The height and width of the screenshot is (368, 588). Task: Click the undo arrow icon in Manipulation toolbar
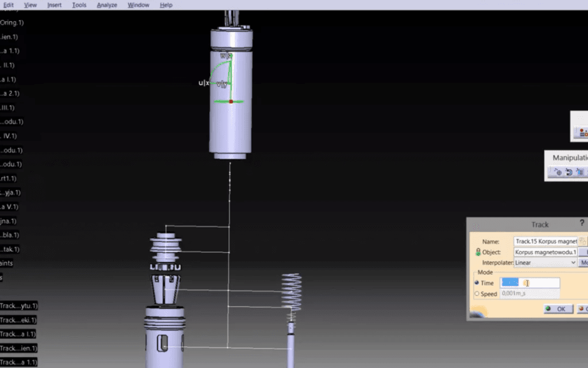[568, 172]
